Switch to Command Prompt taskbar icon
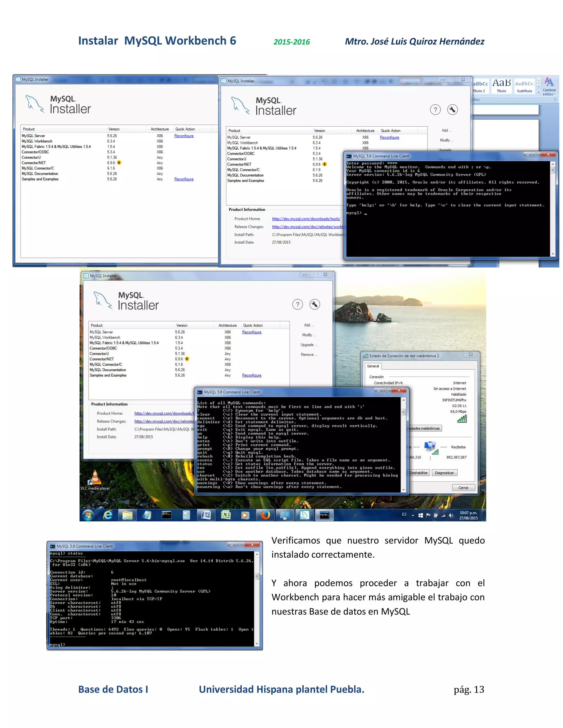This screenshot has width=563, height=728. [166, 515]
